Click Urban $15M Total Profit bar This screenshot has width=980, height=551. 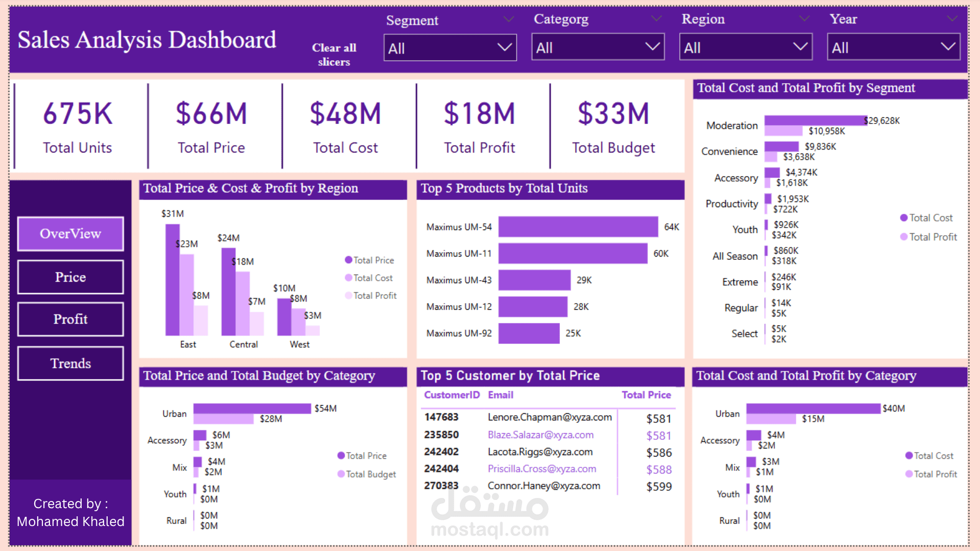tap(771, 419)
